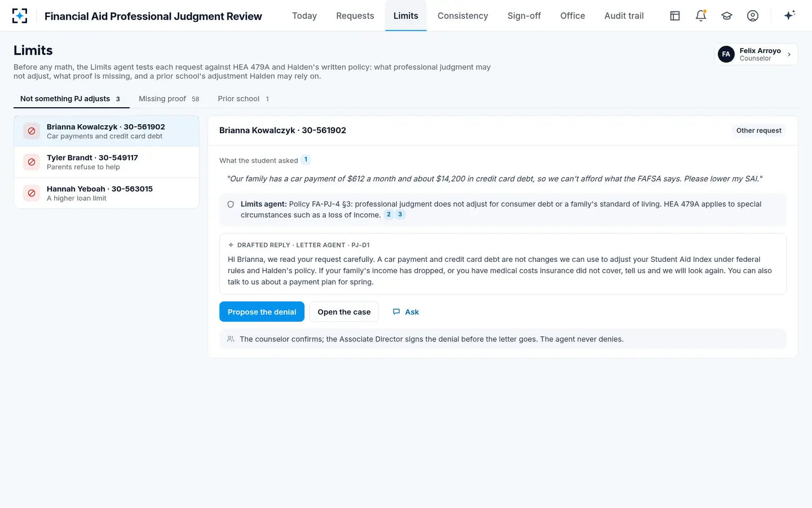
Task: Click the drafted reply letter text
Action: tap(500, 271)
